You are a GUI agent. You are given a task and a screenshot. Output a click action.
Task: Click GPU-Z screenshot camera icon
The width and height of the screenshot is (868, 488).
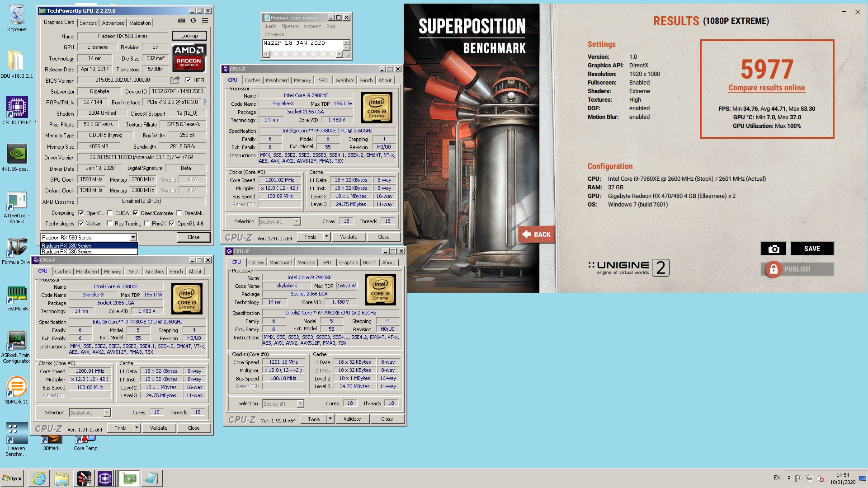(x=181, y=21)
